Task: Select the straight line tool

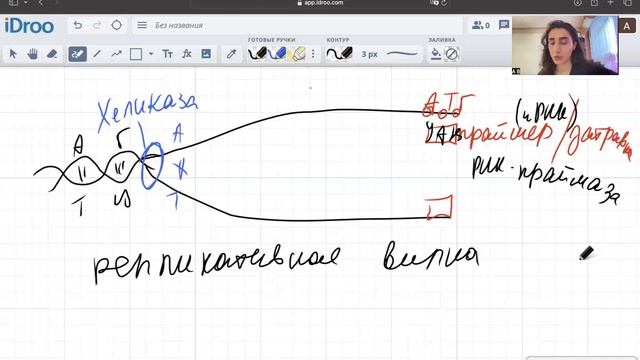Action: [x=97, y=54]
